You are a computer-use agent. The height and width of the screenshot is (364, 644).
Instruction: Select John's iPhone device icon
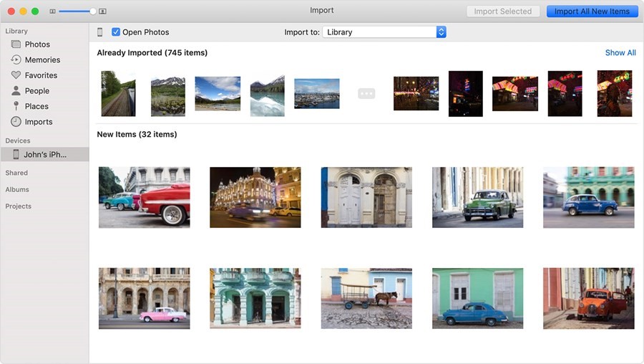tap(16, 155)
